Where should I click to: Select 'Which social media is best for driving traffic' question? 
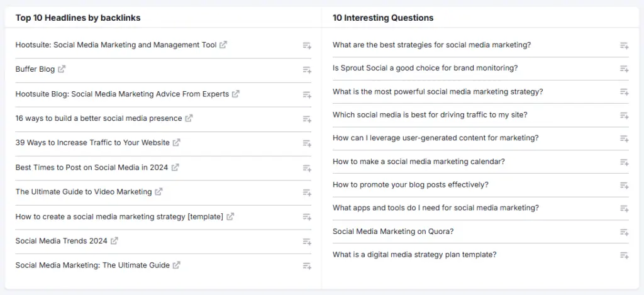pos(430,115)
